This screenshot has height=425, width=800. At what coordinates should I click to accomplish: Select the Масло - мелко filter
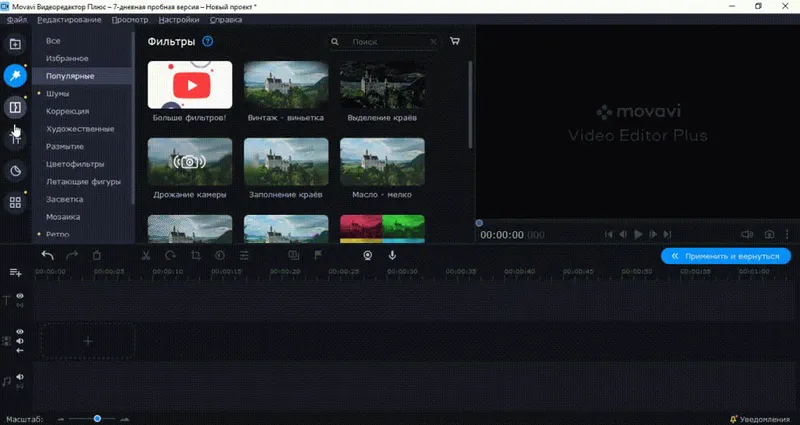(x=382, y=162)
